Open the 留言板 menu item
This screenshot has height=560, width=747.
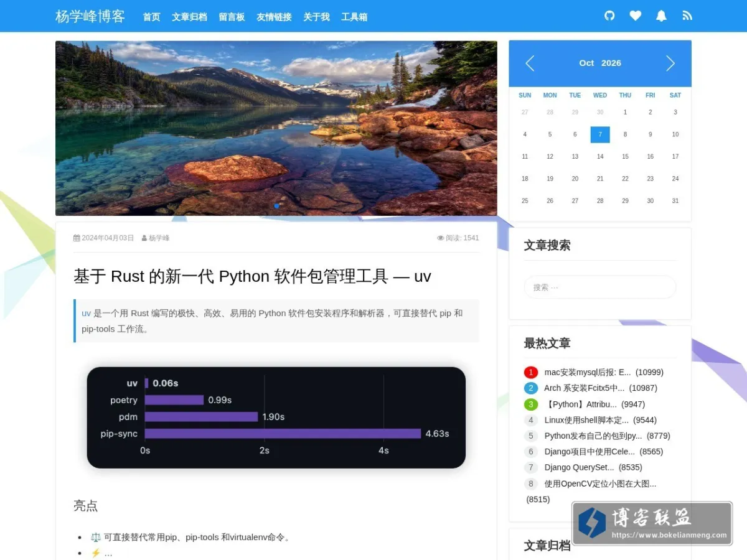pyautogui.click(x=232, y=17)
